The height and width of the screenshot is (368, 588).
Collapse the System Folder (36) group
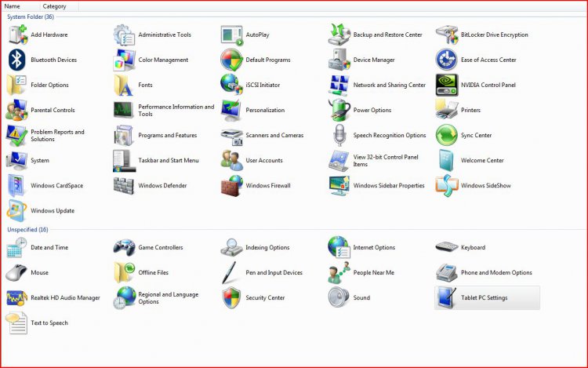click(x=31, y=16)
